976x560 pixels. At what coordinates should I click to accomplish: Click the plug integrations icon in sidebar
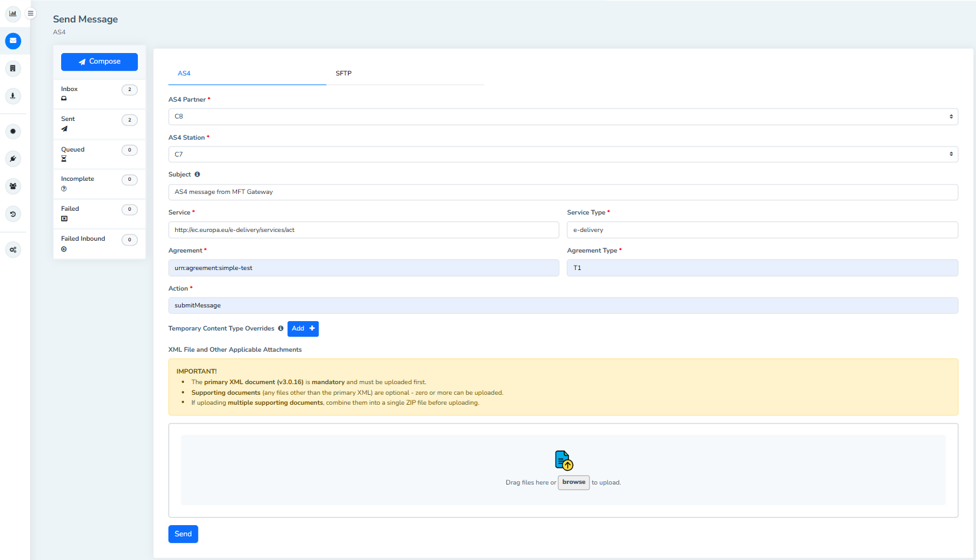pos(12,159)
